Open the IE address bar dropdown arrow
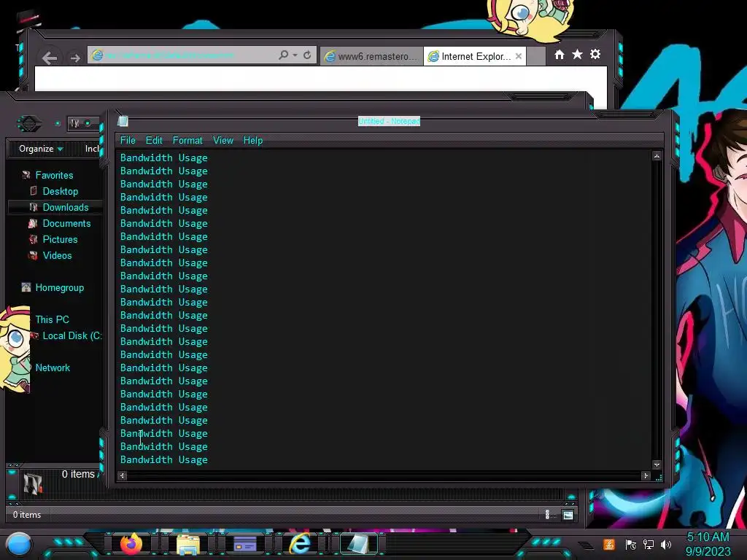The image size is (747, 560). tap(295, 55)
